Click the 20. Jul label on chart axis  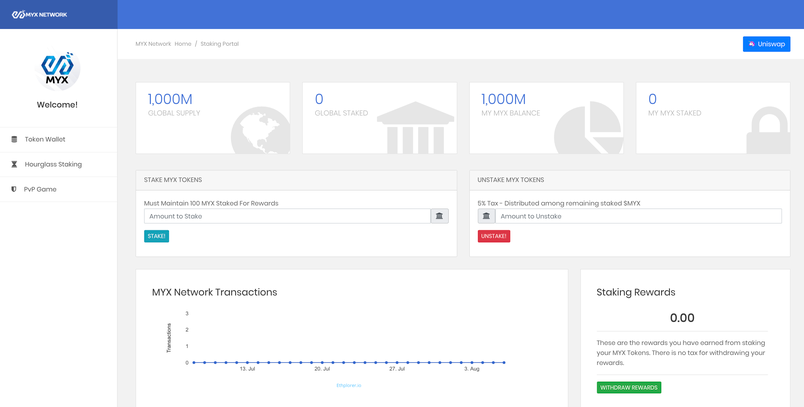pyautogui.click(x=322, y=369)
